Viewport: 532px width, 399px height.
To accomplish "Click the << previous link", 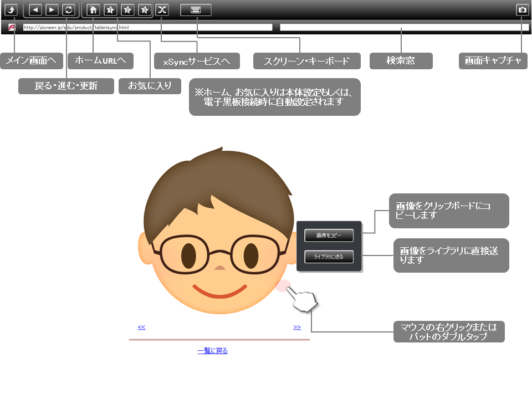I will pyautogui.click(x=141, y=327).
